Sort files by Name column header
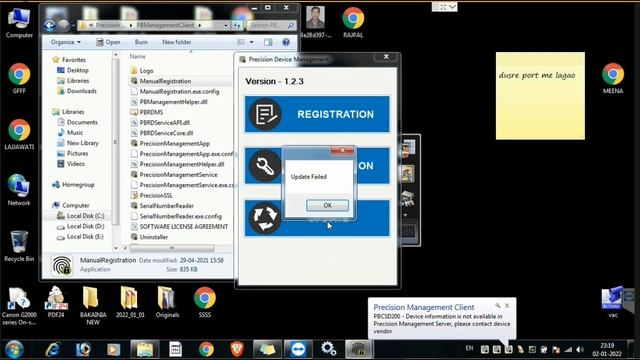The image size is (640, 360). [x=138, y=56]
